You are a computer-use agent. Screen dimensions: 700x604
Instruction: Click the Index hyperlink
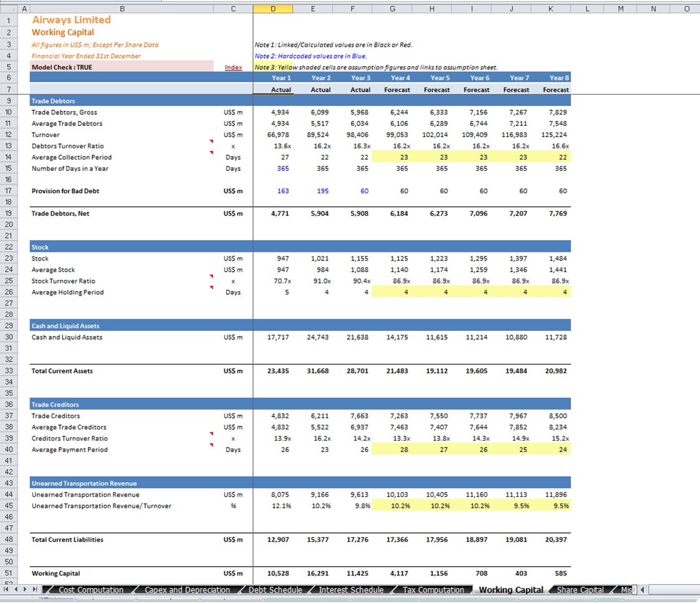click(234, 67)
